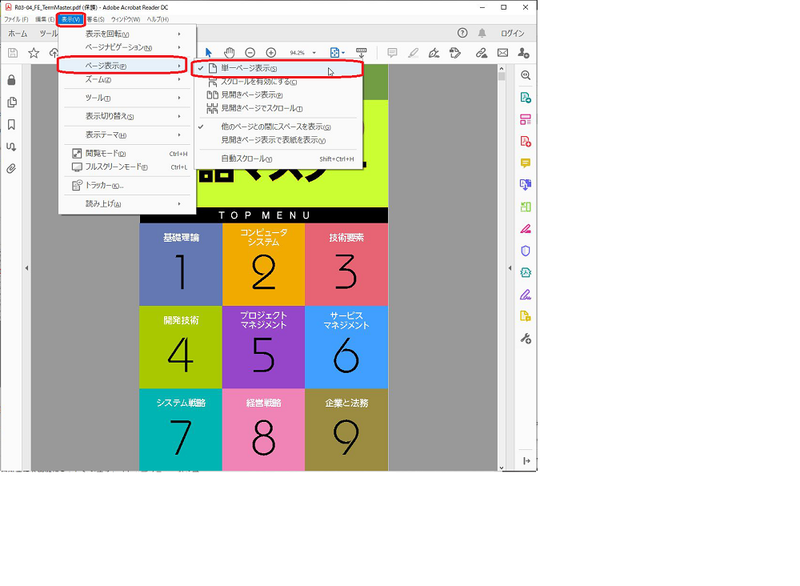800x586 pixels.
Task: Select the Hand pan tool
Action: [x=230, y=53]
